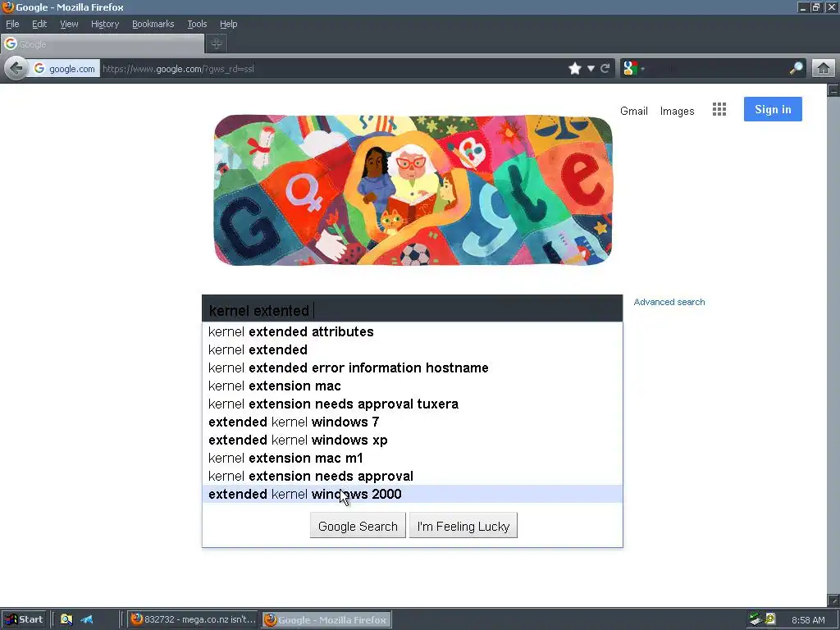840x630 pixels.
Task: Select suggestion 'extended kernel windows 7'
Action: click(412, 422)
